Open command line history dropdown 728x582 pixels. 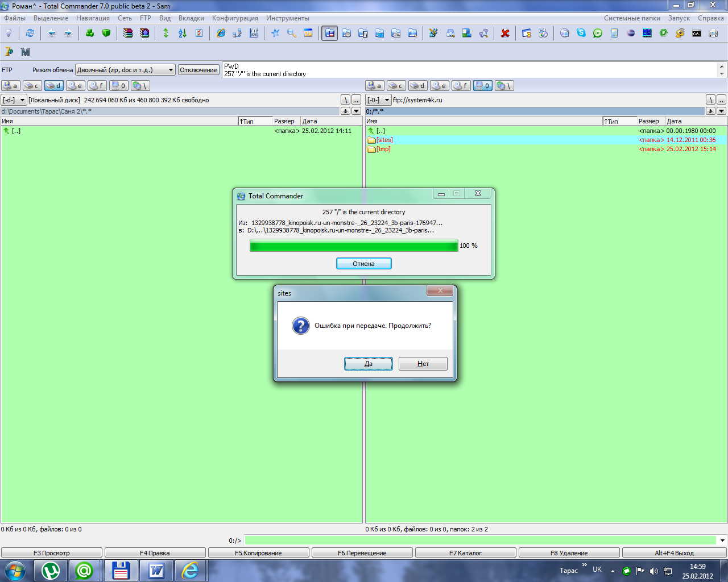coord(723,541)
